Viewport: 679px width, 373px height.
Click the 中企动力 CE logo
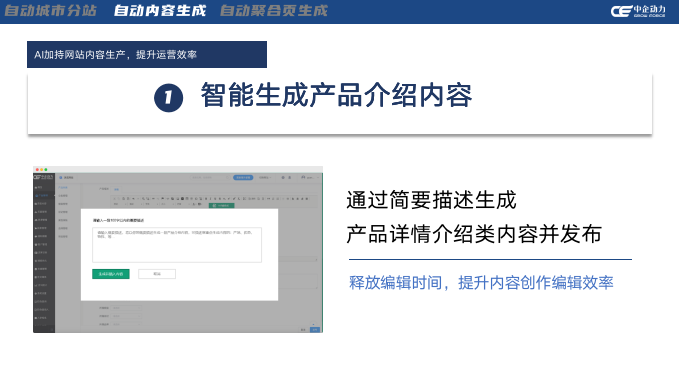pos(638,11)
